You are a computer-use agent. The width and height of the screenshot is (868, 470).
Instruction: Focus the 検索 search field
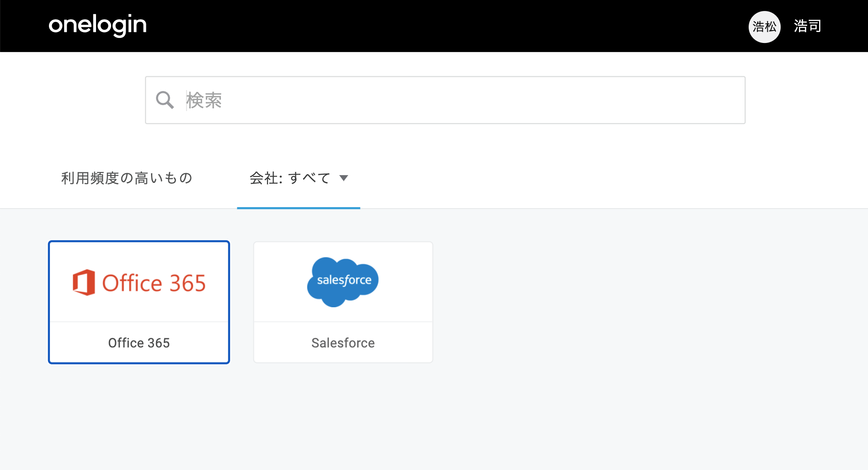[445, 100]
